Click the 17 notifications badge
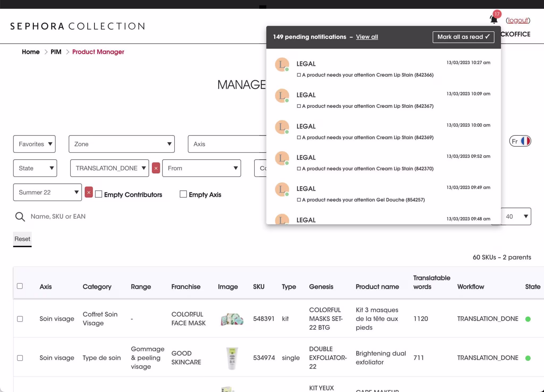The height and width of the screenshot is (392, 544). click(x=497, y=14)
